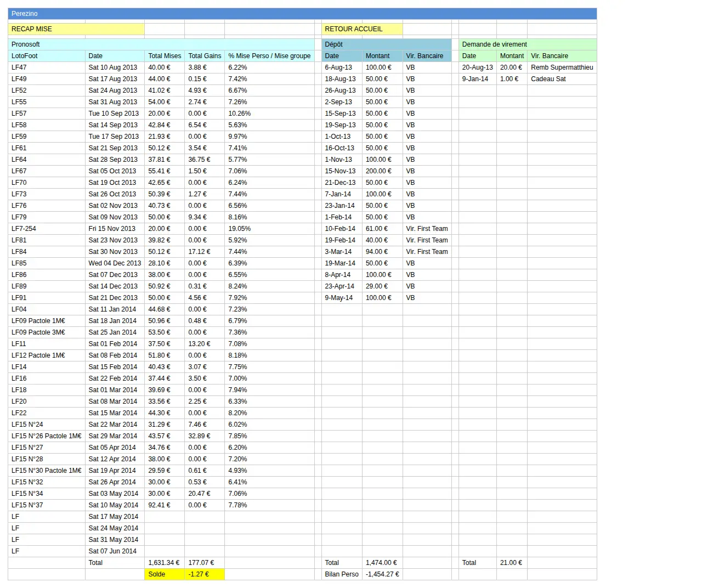Image resolution: width=702 pixels, height=588 pixels.
Task: Select the "Cadeau Sat" cell
Action: [562, 79]
